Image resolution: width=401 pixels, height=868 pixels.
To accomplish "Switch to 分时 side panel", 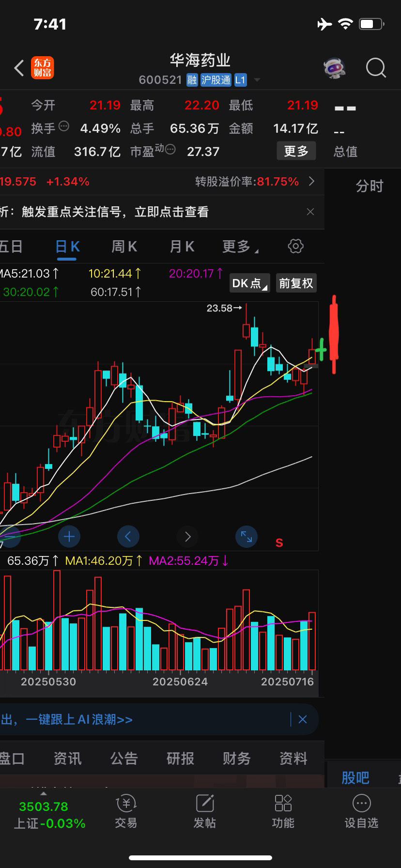I will 370,186.
